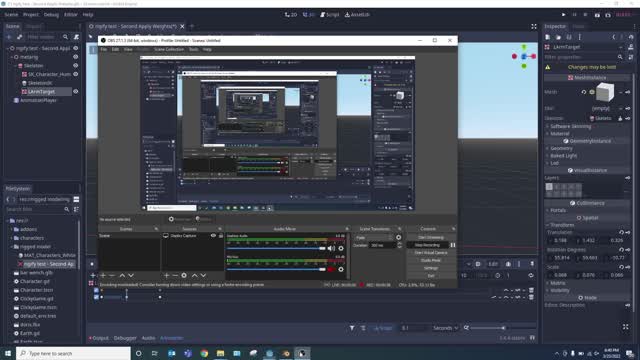Toggle visibility of Skeleton node
Viewport: 640px width, 360px height.
(x=76, y=65)
